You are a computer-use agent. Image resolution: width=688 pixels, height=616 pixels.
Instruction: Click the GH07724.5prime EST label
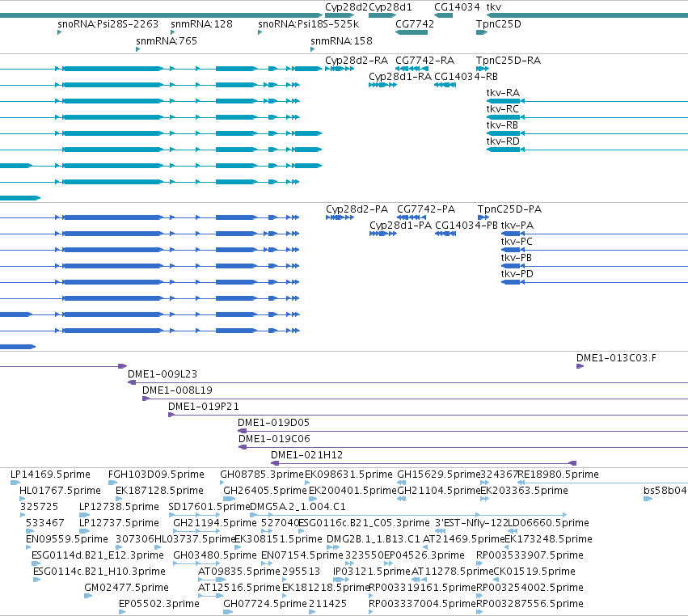[265, 605]
